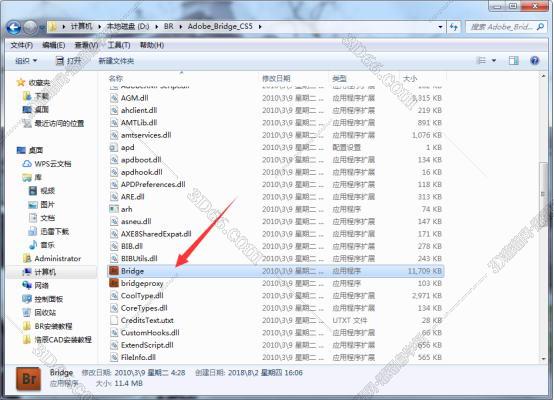Select FileInfo.dll file

click(138, 358)
